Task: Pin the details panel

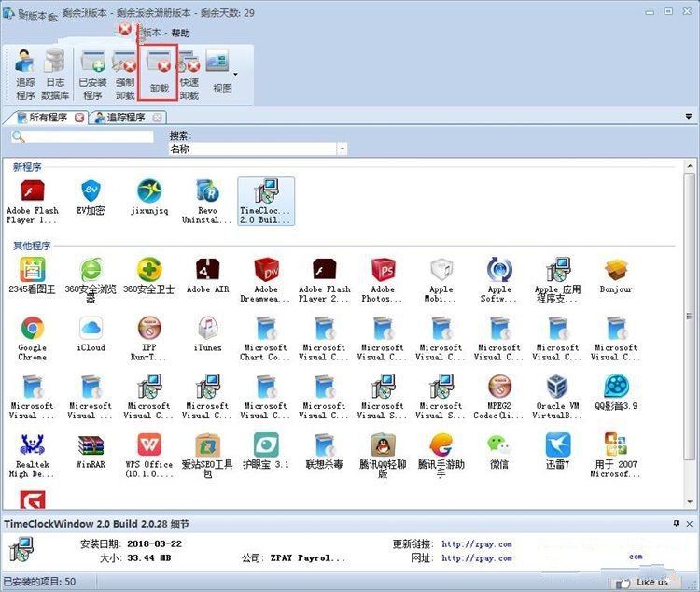Action: coord(676,523)
